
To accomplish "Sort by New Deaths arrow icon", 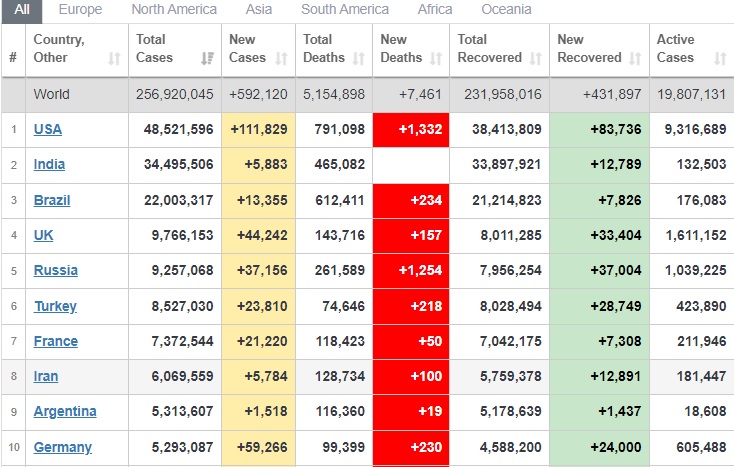I will pos(436,59).
